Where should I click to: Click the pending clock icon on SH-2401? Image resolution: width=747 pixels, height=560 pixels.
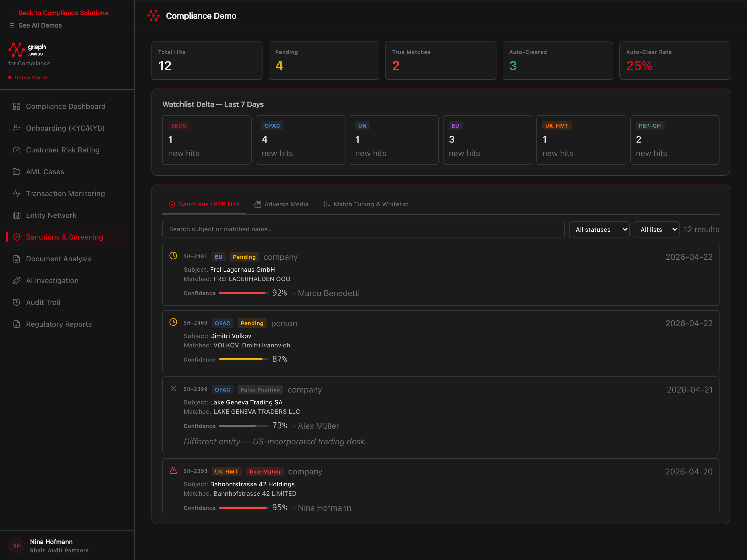tap(173, 256)
